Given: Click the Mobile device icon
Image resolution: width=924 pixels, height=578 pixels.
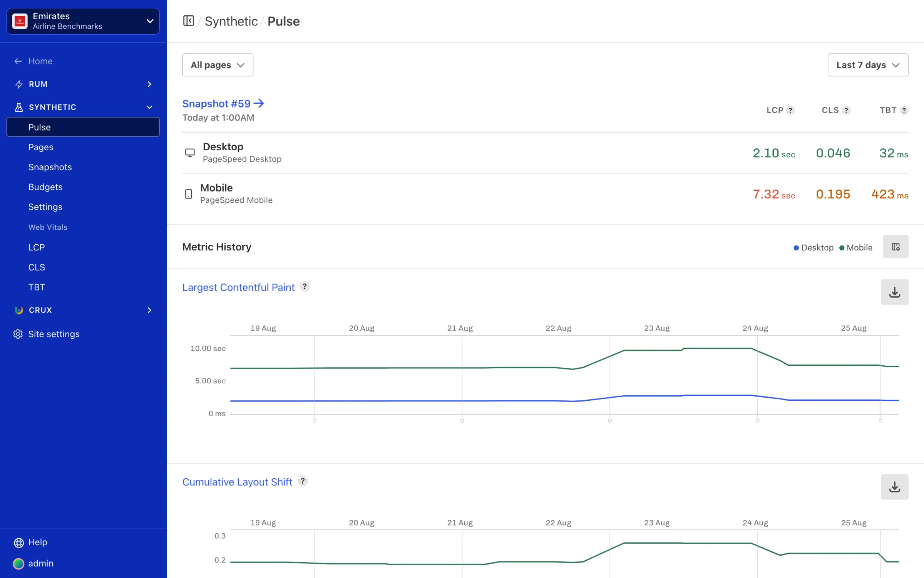Looking at the screenshot, I should 189,194.
